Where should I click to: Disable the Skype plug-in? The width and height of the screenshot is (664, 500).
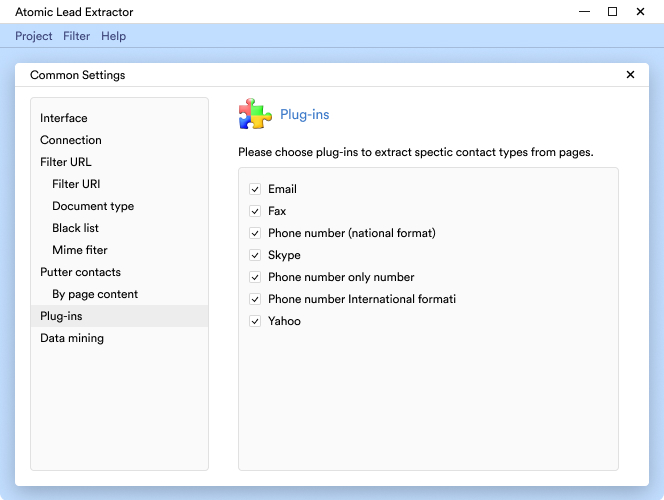(256, 255)
